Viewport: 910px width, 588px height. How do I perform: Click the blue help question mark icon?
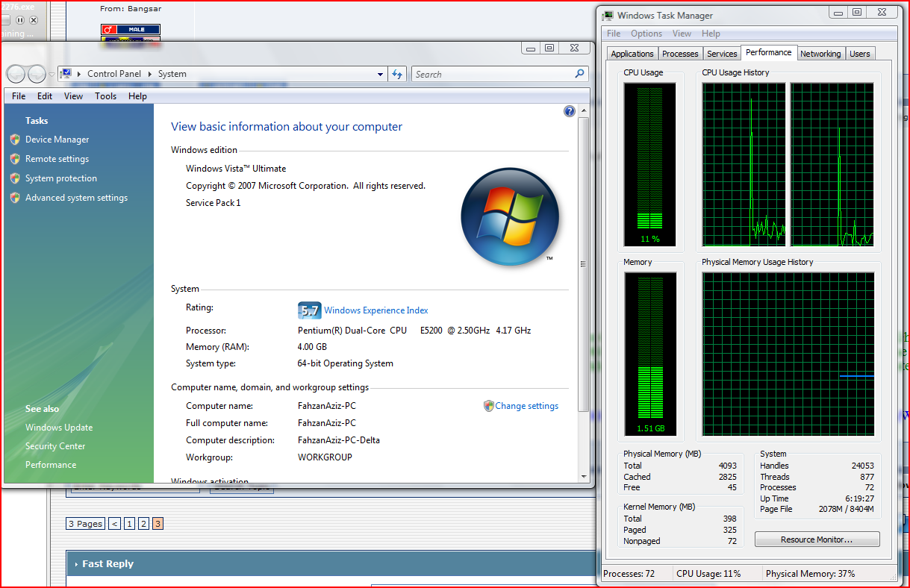click(x=570, y=111)
